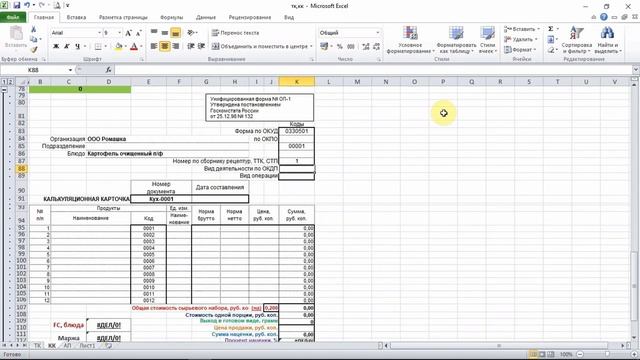Click the Format Painter brush icon
This screenshot has width=640, height=360.
pyautogui.click(x=33, y=49)
